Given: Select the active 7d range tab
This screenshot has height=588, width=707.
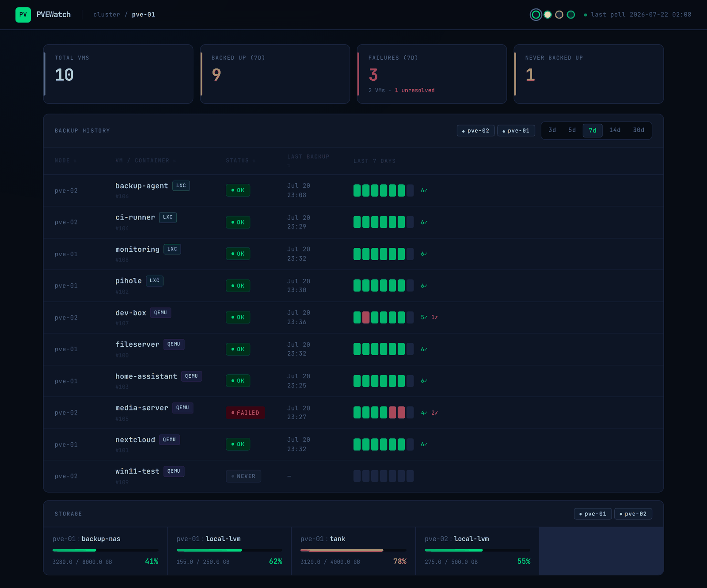Looking at the screenshot, I should pos(593,130).
